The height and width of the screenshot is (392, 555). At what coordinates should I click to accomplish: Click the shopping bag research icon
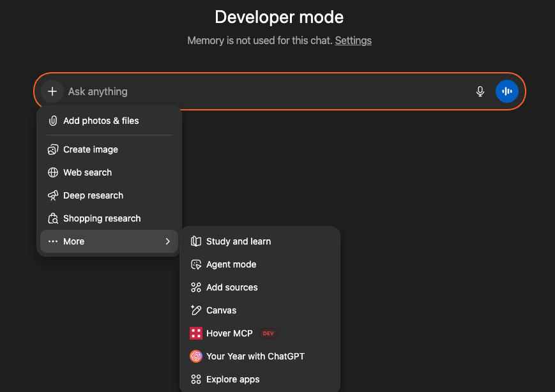[53, 218]
